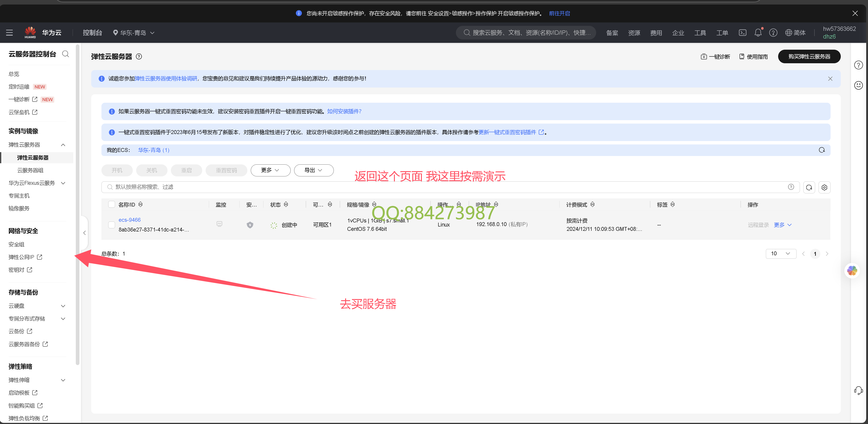Open 云服务器组 in sidebar

(30, 171)
